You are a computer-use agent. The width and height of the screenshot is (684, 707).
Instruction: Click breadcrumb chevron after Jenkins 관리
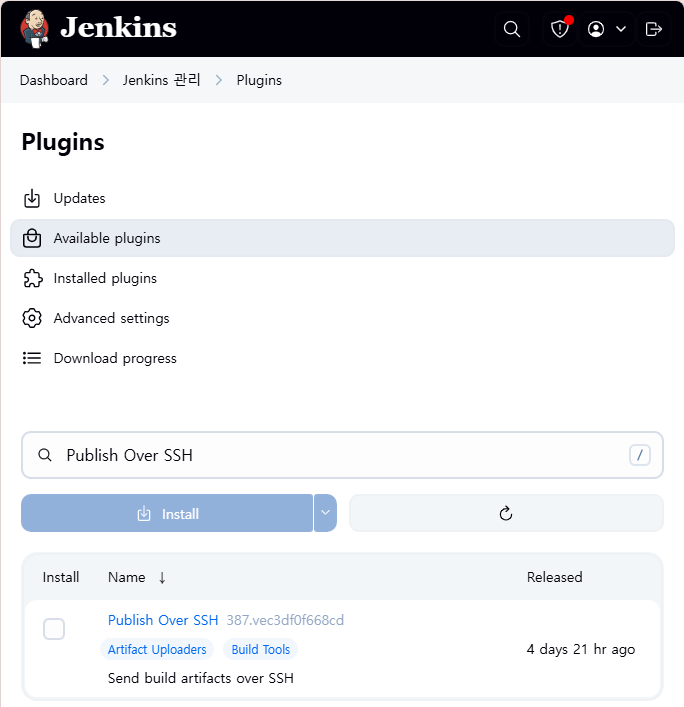click(x=219, y=80)
